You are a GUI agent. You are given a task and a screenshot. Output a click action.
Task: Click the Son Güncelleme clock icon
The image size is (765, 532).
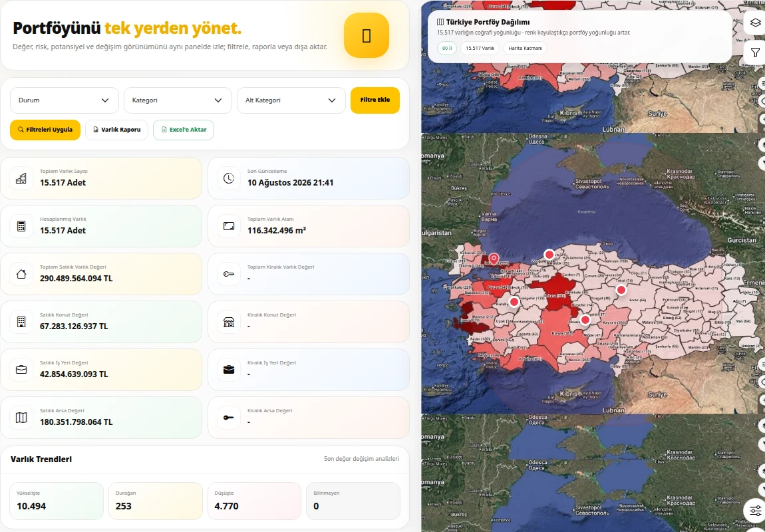[228, 178]
